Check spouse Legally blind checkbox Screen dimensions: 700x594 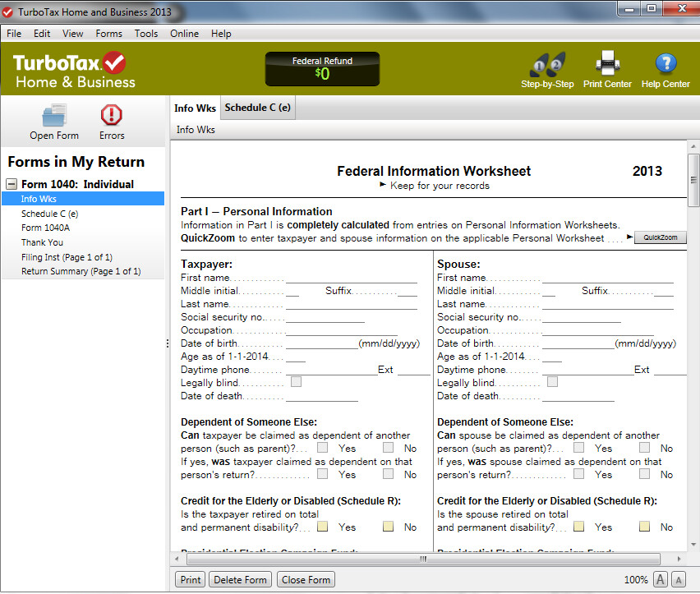pyautogui.click(x=552, y=381)
